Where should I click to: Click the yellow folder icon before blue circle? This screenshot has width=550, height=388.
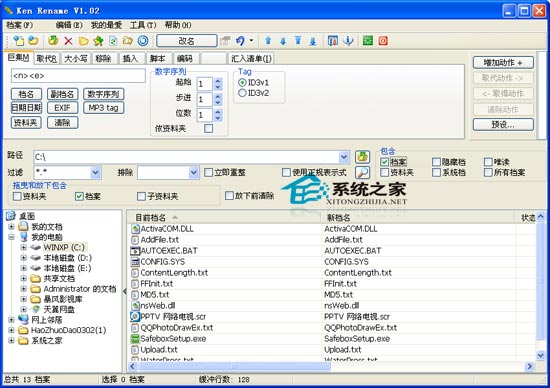pyautogui.click(x=128, y=41)
